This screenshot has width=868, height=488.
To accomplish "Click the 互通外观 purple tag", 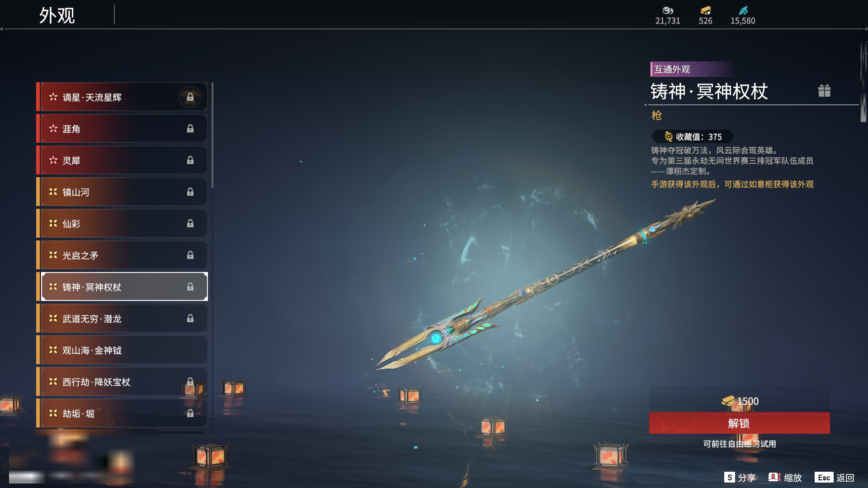I will point(672,69).
